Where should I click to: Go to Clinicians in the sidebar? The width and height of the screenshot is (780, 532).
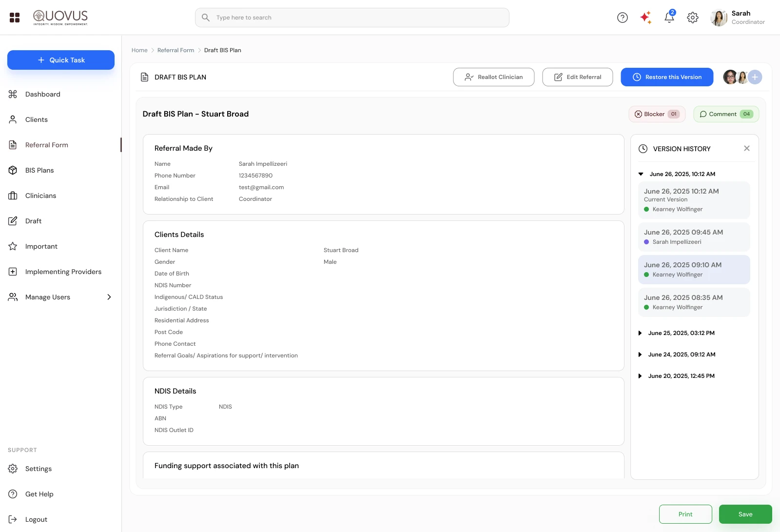40,196
